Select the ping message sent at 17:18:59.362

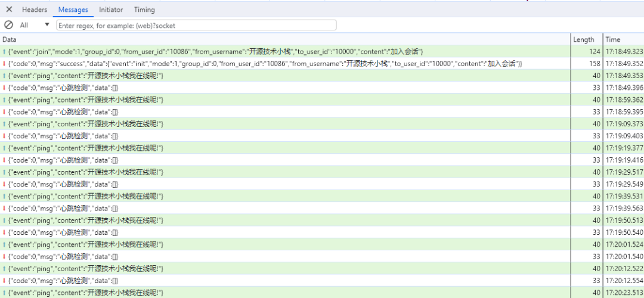322,100
